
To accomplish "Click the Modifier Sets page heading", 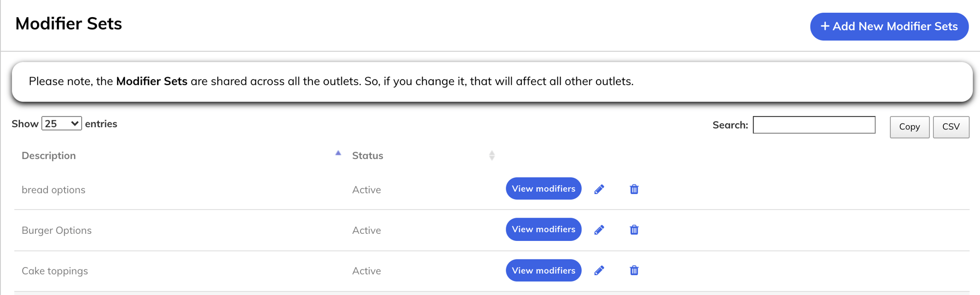I will tap(68, 24).
